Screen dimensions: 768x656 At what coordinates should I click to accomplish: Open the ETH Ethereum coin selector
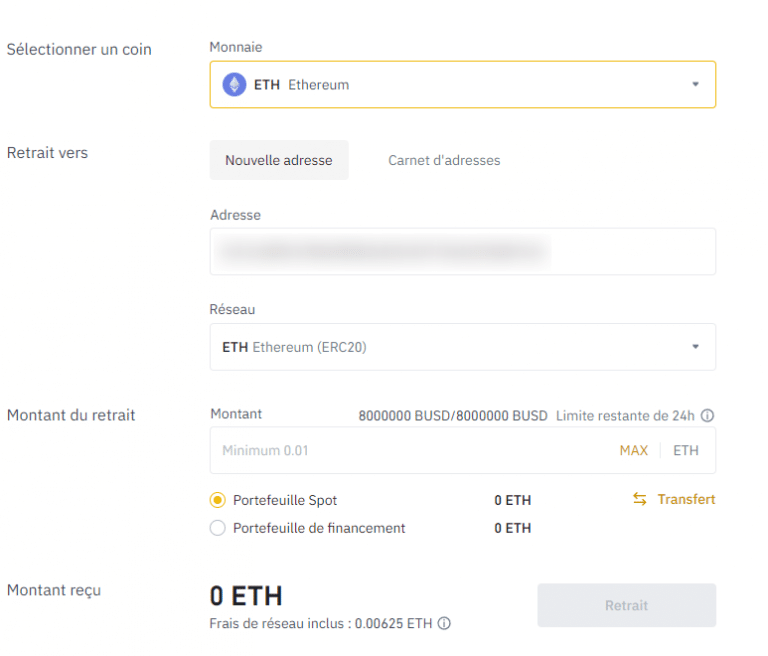pos(462,85)
